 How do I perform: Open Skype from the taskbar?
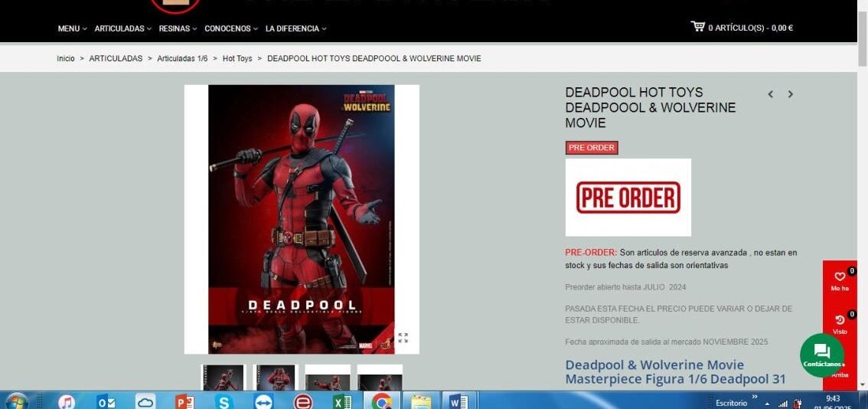pos(224,401)
